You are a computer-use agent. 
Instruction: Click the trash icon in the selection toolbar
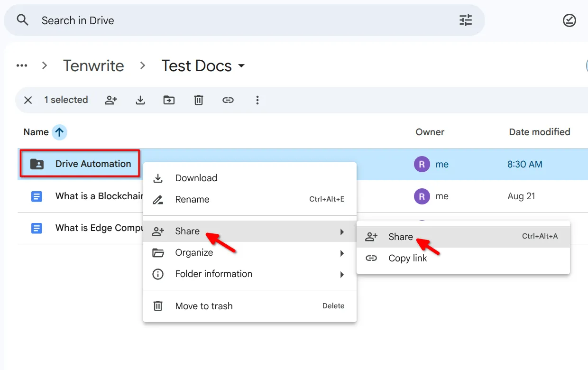click(x=198, y=100)
